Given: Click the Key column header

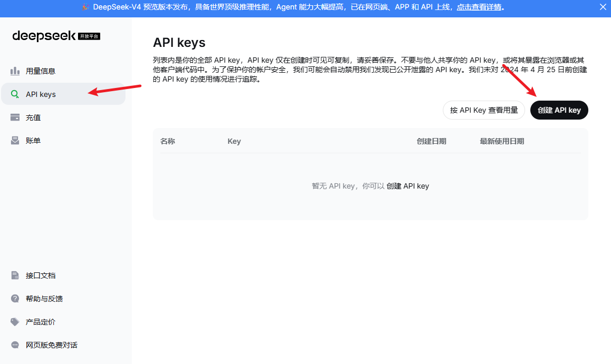Looking at the screenshot, I should [x=234, y=141].
